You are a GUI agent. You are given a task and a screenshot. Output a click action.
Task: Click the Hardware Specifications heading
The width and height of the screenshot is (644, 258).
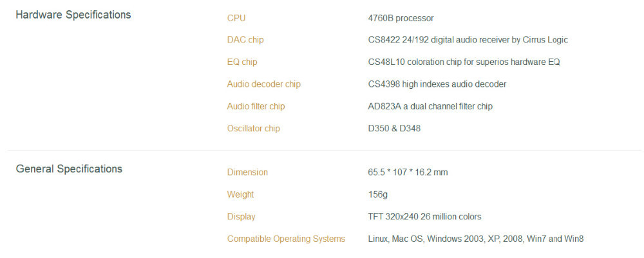[x=73, y=15]
